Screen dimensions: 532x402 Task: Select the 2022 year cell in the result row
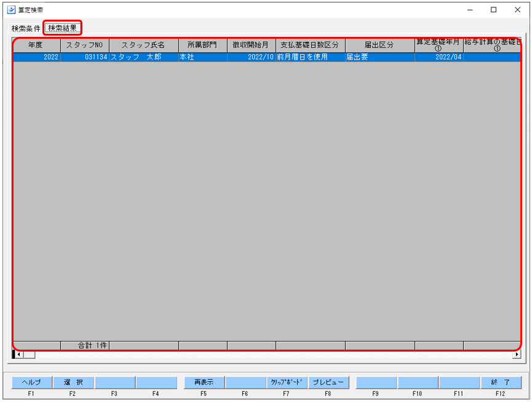click(37, 57)
